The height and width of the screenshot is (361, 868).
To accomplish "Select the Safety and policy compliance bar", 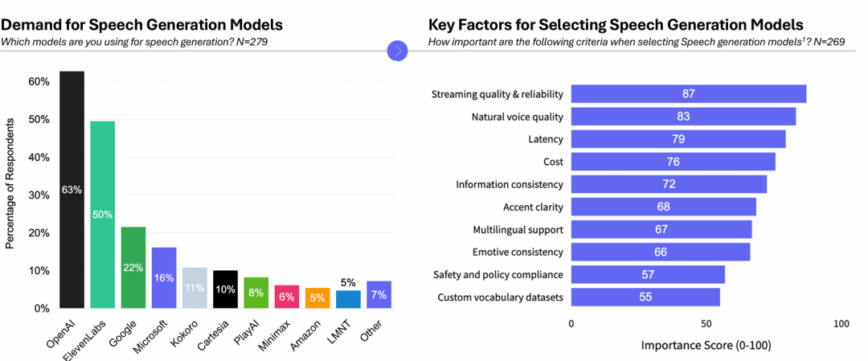I will pos(648,274).
